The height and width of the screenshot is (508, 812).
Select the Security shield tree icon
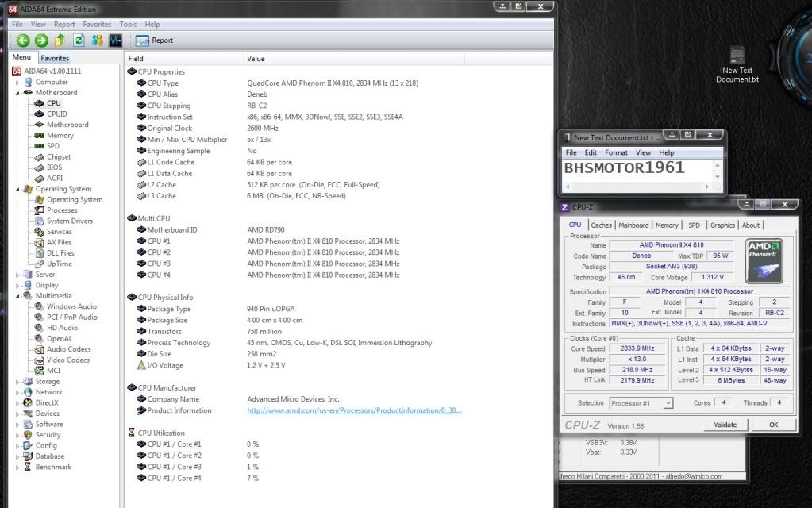tap(28, 435)
